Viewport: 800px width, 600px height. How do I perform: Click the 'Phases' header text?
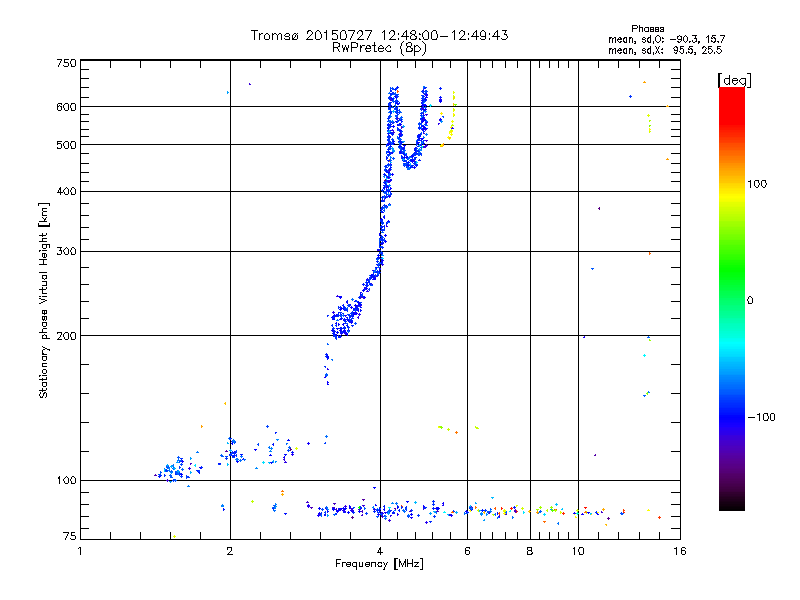point(647,29)
